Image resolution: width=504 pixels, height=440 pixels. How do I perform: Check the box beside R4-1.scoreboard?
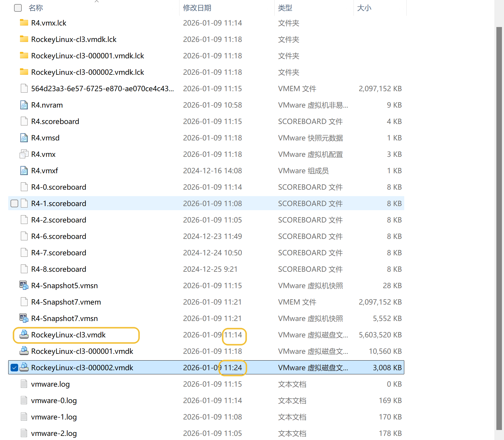tap(14, 203)
